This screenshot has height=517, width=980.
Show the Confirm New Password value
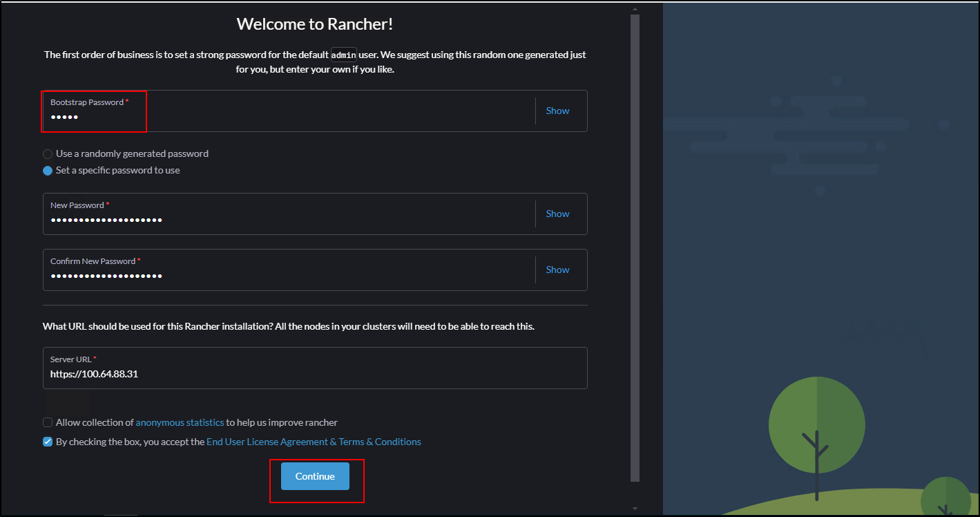(x=557, y=270)
